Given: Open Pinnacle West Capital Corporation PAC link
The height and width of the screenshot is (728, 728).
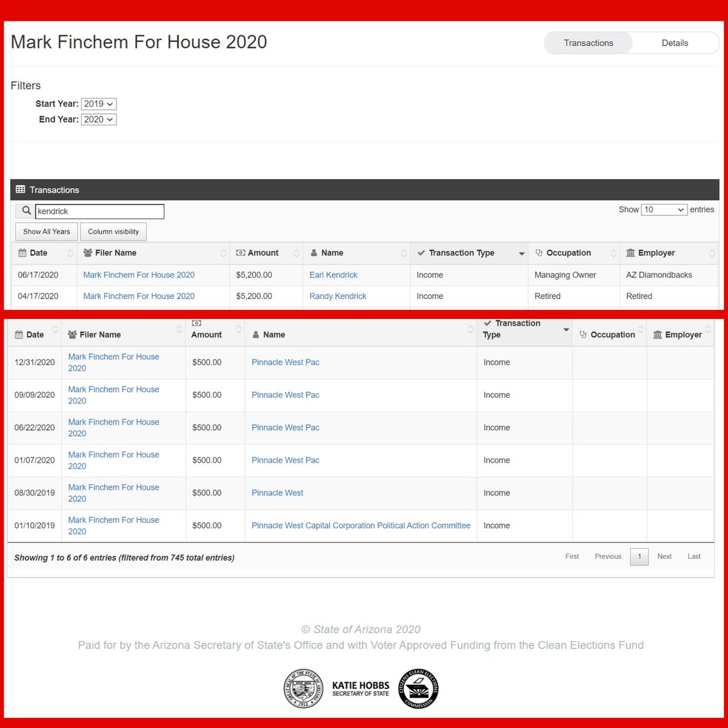Looking at the screenshot, I should coord(361,526).
